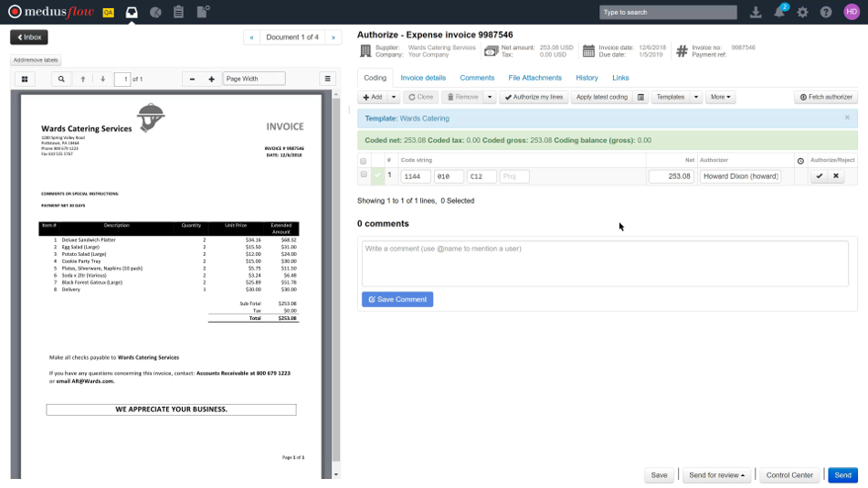Click Apply latest coding
The image size is (868, 488).
pyautogui.click(x=602, y=97)
